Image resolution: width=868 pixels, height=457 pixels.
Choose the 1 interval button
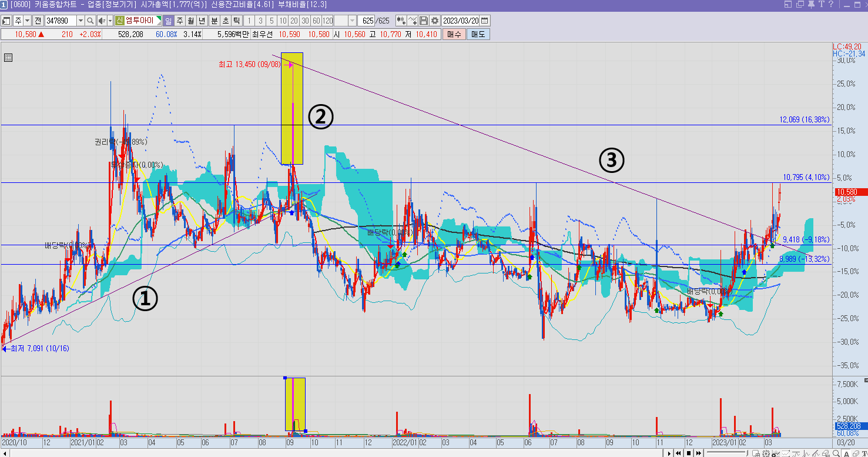pyautogui.click(x=249, y=21)
